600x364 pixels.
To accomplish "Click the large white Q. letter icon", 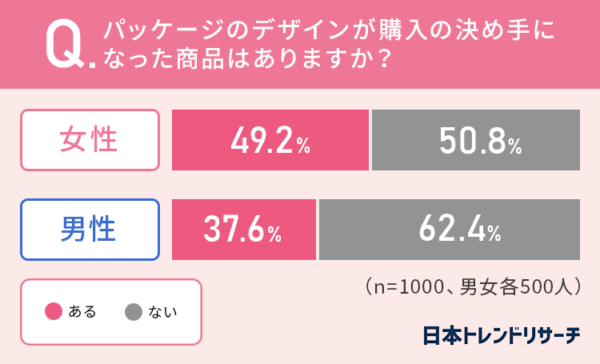I will click(x=70, y=44).
